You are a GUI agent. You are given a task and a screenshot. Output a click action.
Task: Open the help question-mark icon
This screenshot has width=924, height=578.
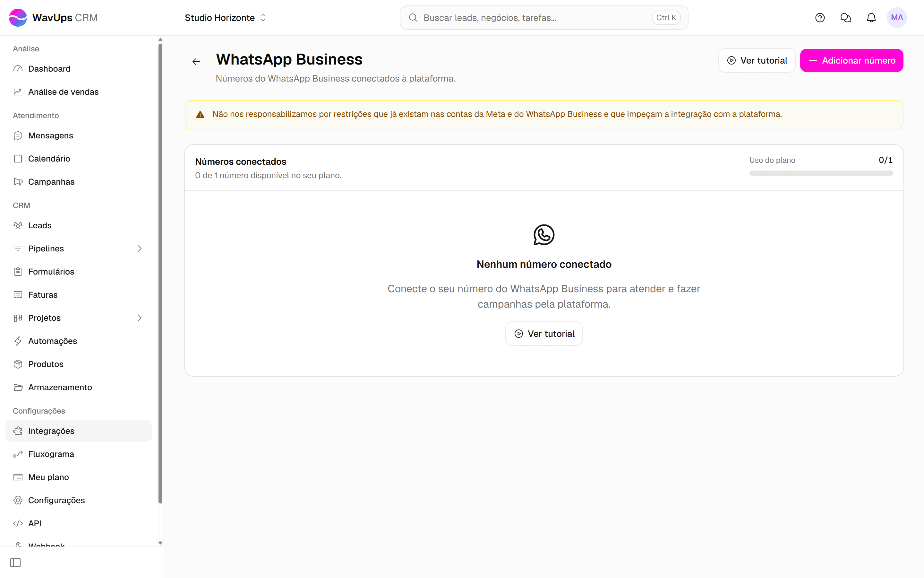(x=820, y=18)
